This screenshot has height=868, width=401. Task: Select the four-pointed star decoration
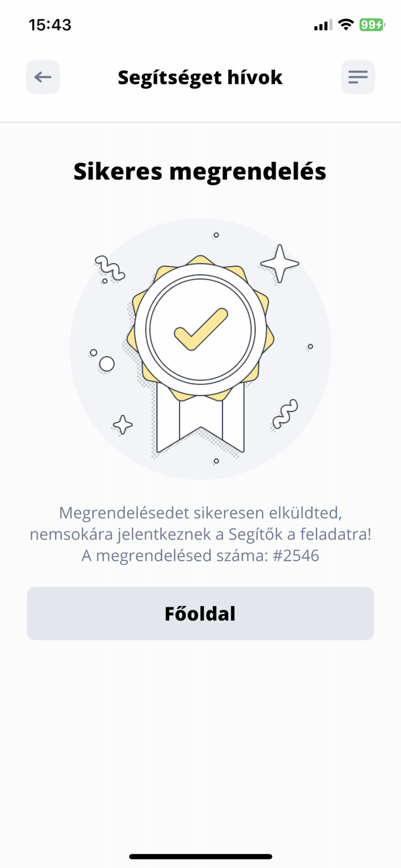tap(281, 264)
